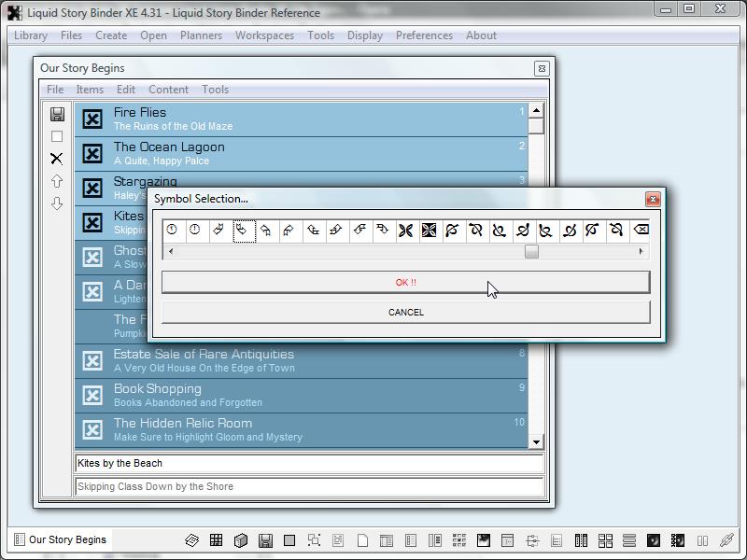This screenshot has height=560, width=747.
Task: Confirm symbol with OK !! button
Action: point(405,282)
